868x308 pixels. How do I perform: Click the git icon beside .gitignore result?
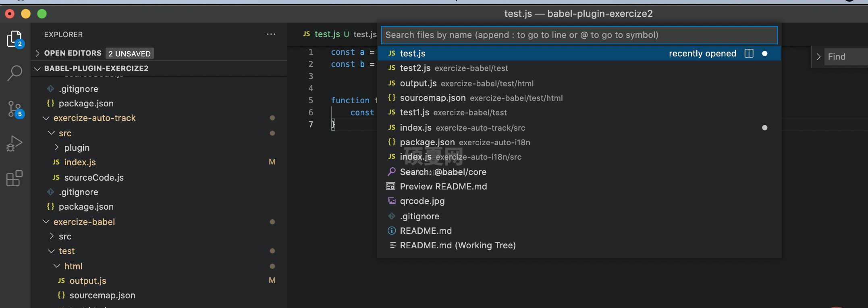coord(392,216)
